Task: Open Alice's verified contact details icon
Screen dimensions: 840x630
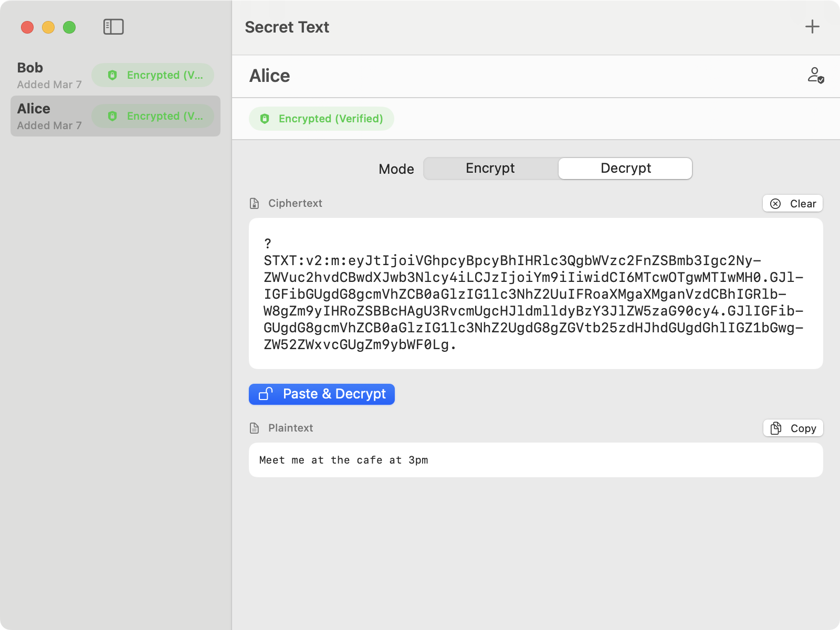Action: click(815, 75)
